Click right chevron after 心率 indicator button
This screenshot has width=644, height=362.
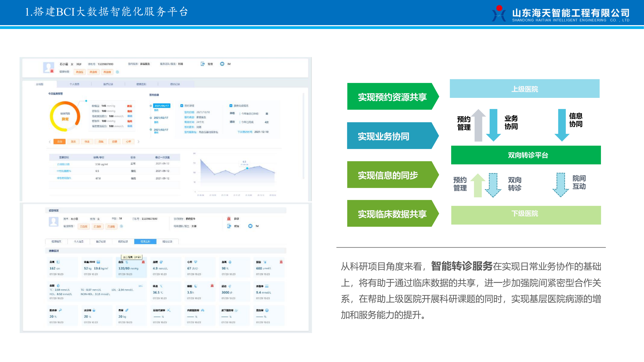point(138,142)
